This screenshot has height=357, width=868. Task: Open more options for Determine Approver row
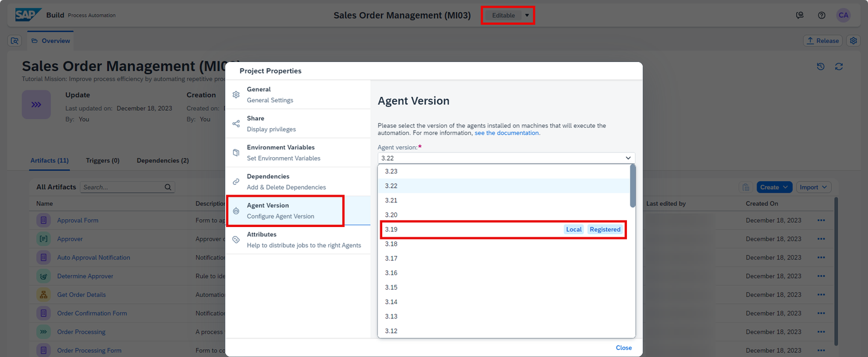[x=821, y=276]
